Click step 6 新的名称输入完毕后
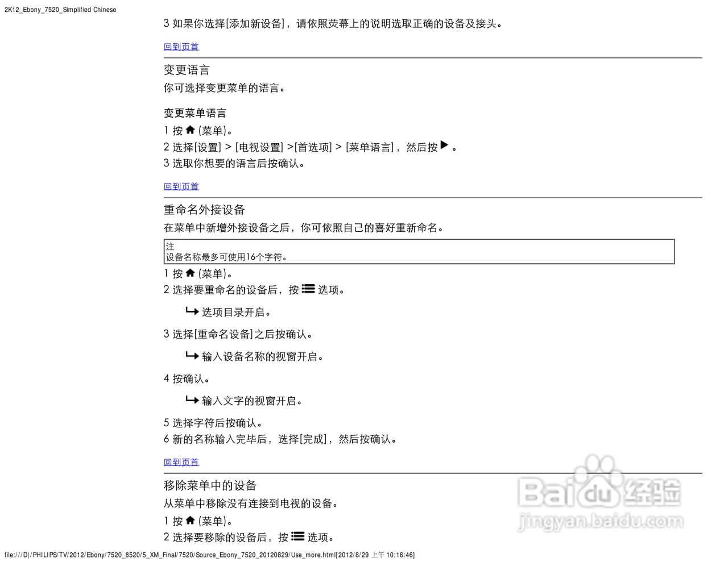Screen dimensions: 728x562 [x=280, y=439]
